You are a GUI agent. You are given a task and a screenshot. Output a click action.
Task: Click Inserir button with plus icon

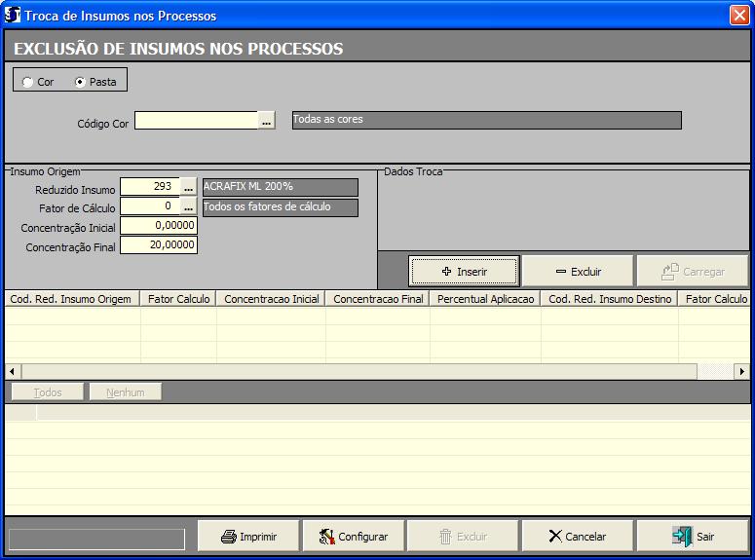click(x=464, y=272)
